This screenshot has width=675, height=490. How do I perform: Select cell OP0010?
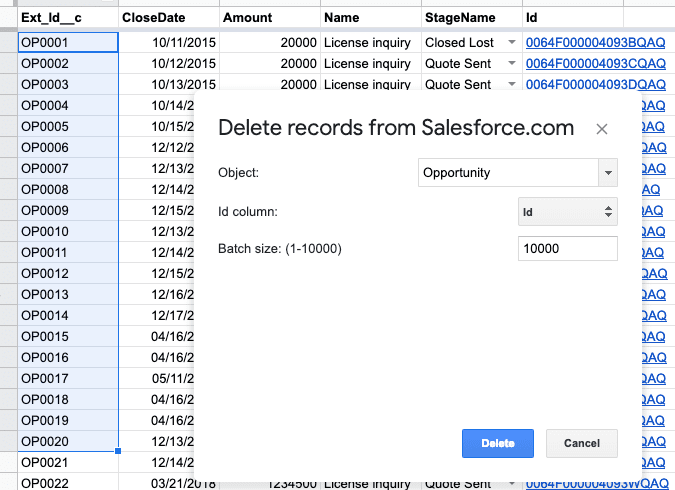click(x=68, y=231)
